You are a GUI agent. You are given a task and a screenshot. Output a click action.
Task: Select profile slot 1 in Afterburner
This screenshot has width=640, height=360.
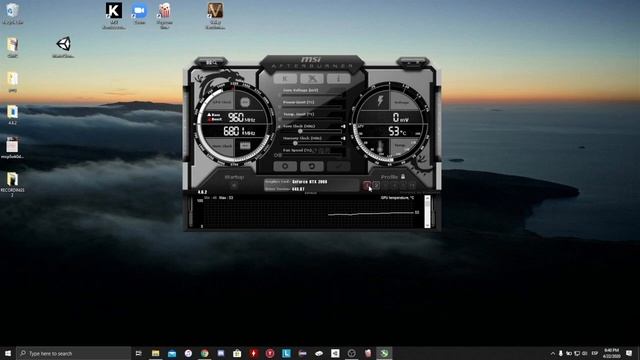pos(367,186)
